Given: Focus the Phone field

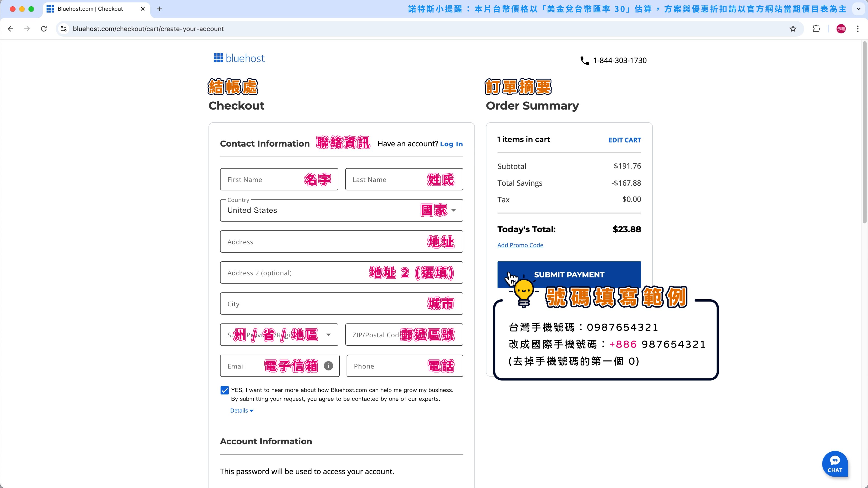Looking at the screenshot, I should click(405, 366).
